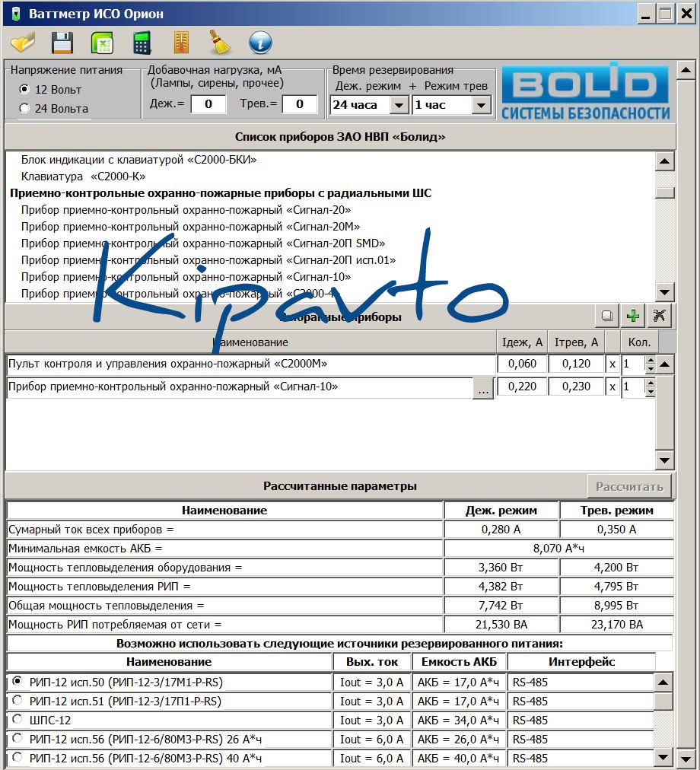Click the Наименование column header of selected devices
This screenshot has height=770, width=700.
(x=250, y=342)
